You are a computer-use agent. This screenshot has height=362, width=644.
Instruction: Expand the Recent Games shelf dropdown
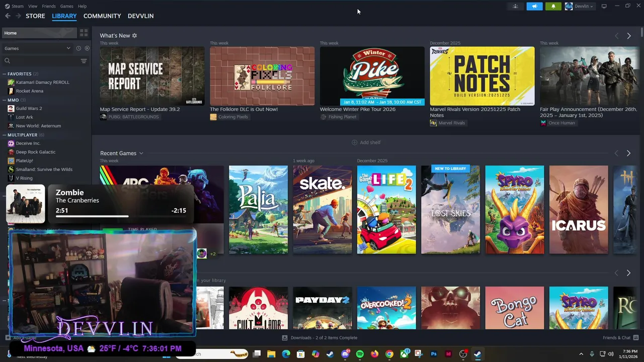[x=141, y=153]
